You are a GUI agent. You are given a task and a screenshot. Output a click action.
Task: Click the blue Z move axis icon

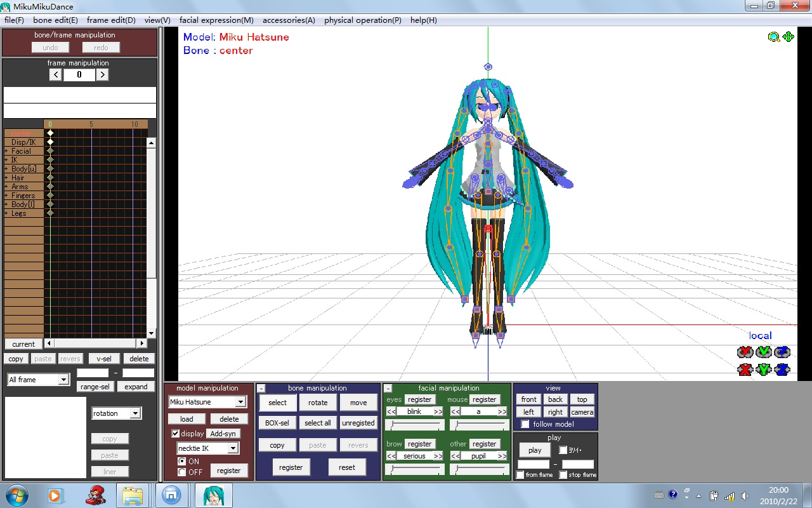point(782,369)
